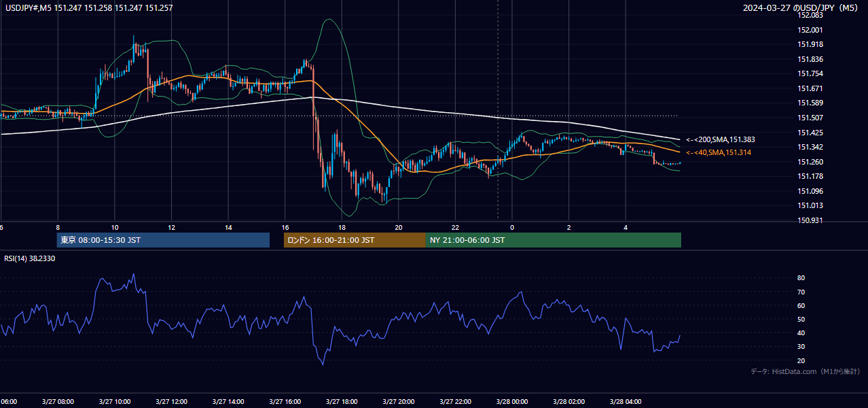Click the 3/27 18:00 date label
The height and width of the screenshot is (408, 868).
(x=342, y=401)
